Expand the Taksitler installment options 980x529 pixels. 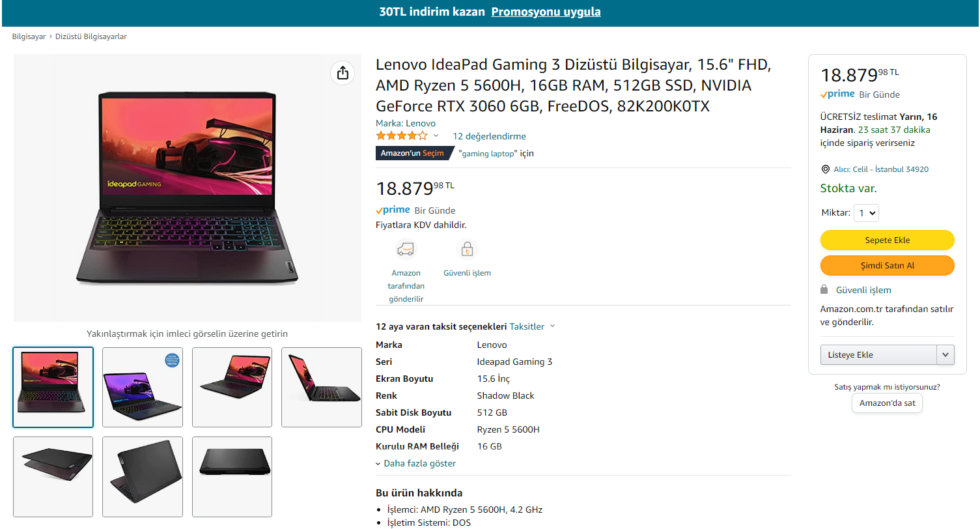(532, 326)
